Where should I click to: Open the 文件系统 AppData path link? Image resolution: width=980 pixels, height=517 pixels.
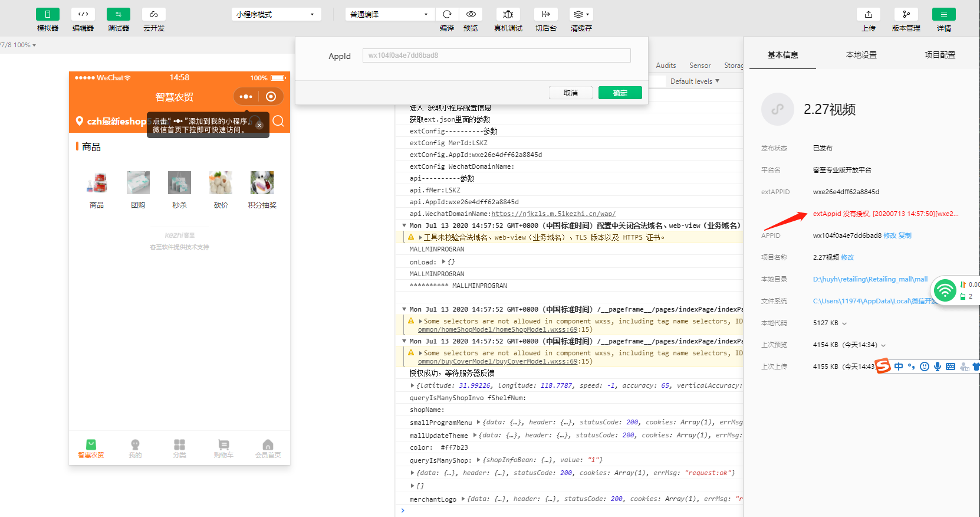click(874, 301)
